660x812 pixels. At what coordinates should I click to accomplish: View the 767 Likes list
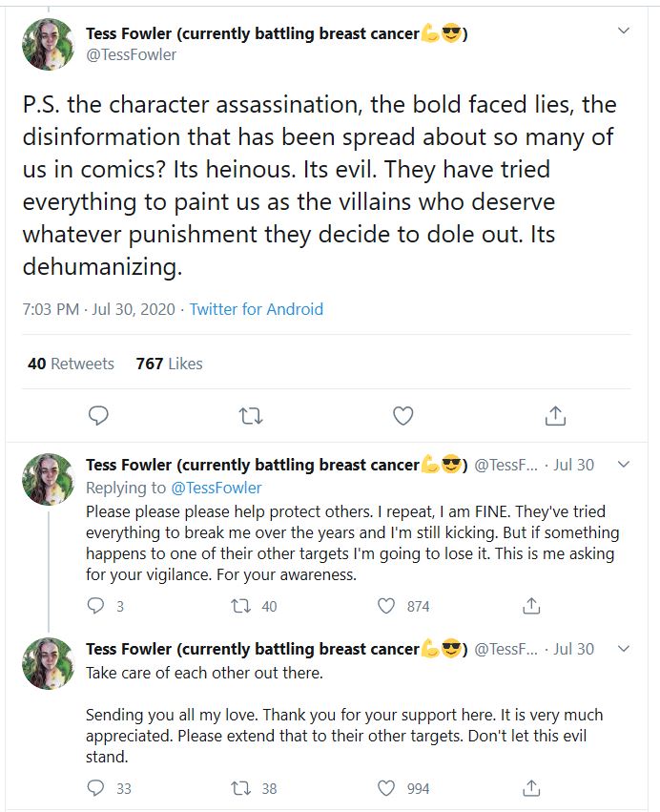tap(169, 364)
